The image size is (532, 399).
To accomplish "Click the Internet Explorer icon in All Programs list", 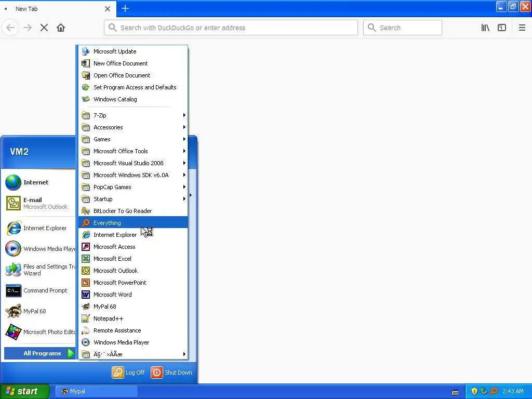I will [x=86, y=235].
